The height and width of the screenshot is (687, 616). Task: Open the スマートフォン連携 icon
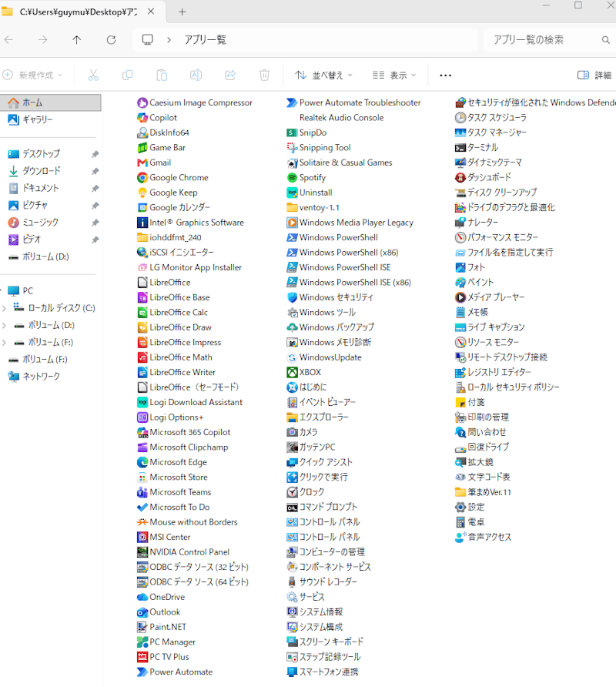(x=292, y=672)
